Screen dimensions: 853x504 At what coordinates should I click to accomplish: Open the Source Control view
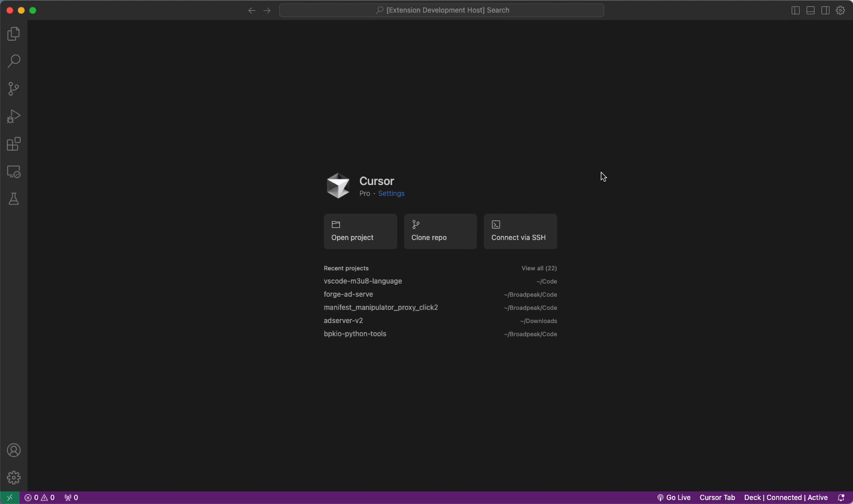click(14, 89)
